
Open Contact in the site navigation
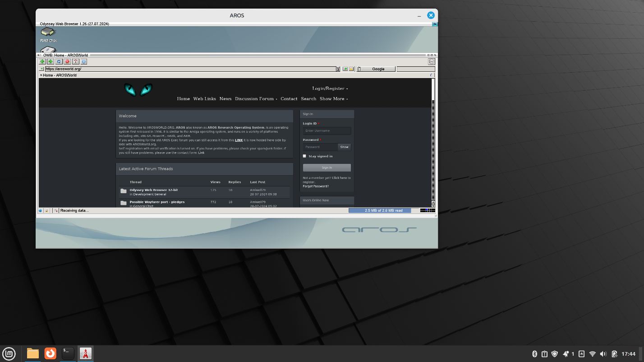click(289, 98)
